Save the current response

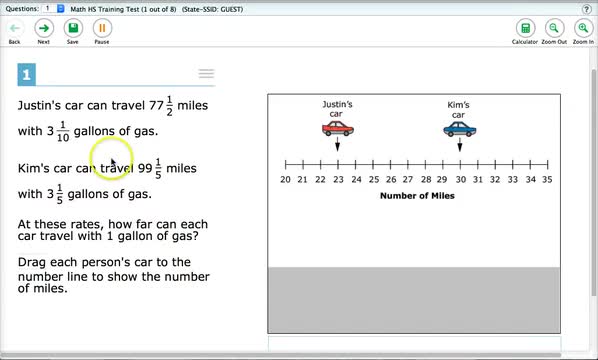73,28
